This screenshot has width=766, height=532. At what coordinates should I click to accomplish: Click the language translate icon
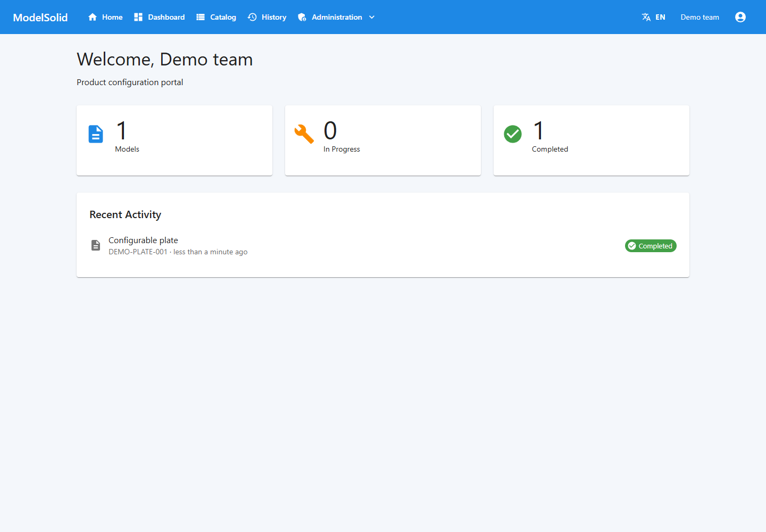[646, 17]
